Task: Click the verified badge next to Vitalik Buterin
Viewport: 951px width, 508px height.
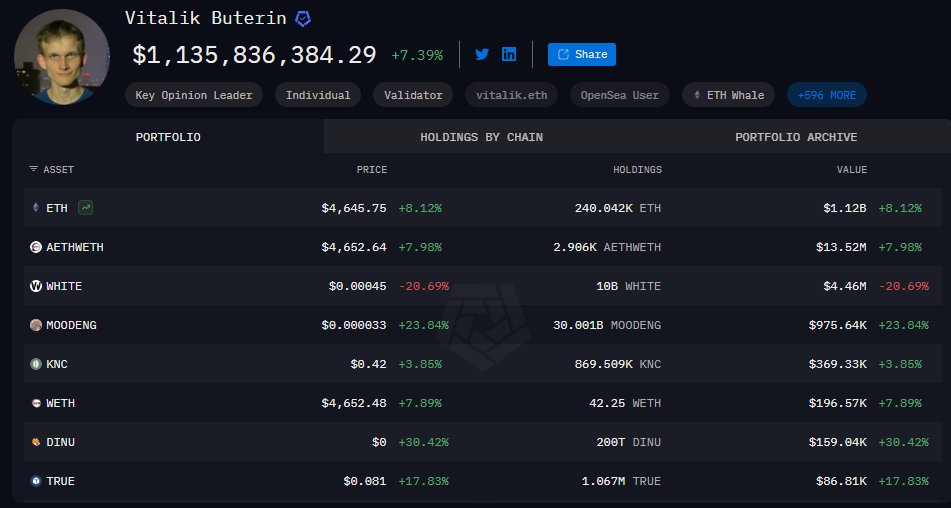Action: tap(303, 19)
